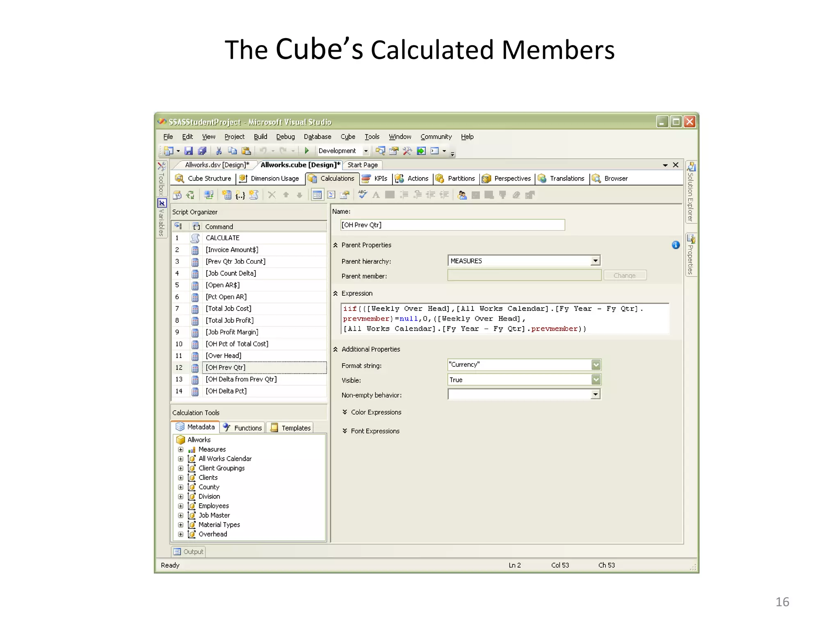Switch to the Browser tab

pyautogui.click(x=610, y=179)
